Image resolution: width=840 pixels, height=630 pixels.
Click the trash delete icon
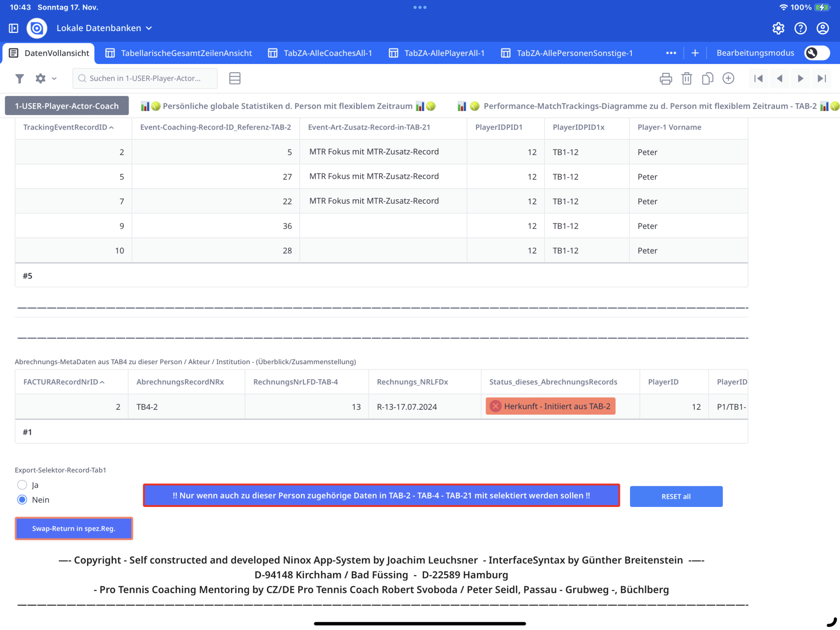point(686,78)
